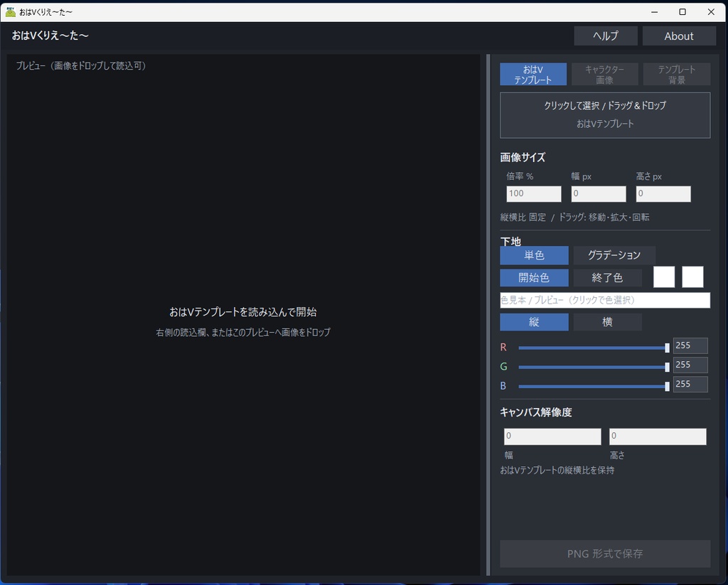Focus the 倍率 % input field
Screen dimensions: 728x585
[x=533, y=193]
